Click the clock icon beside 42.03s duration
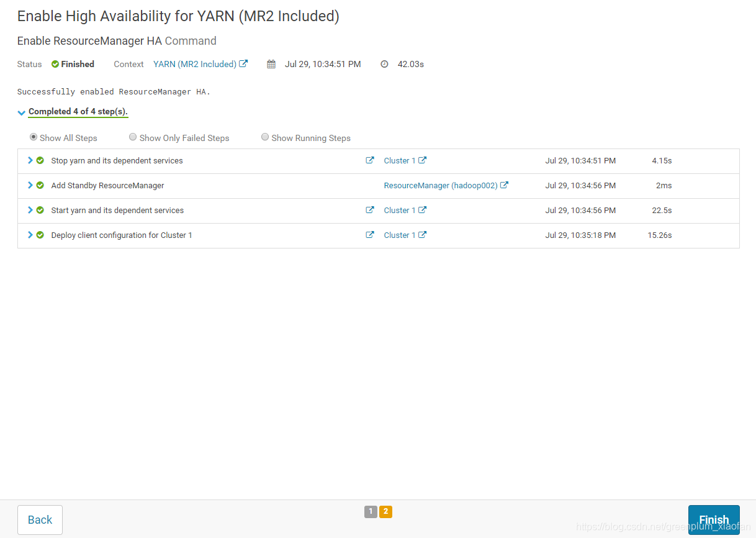Viewport: 756px width, 538px height. [x=384, y=64]
